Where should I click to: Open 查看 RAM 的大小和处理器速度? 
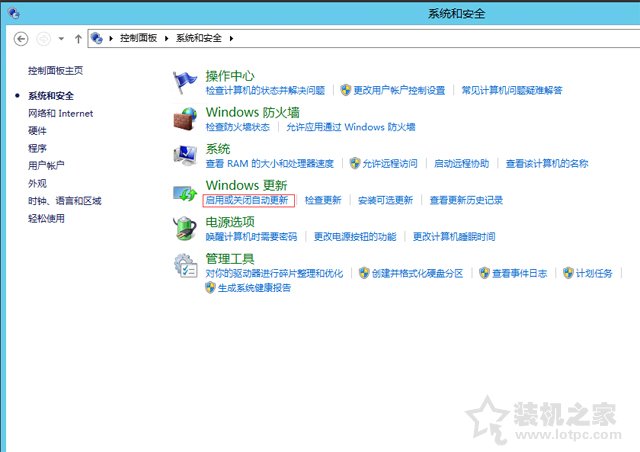point(269,164)
